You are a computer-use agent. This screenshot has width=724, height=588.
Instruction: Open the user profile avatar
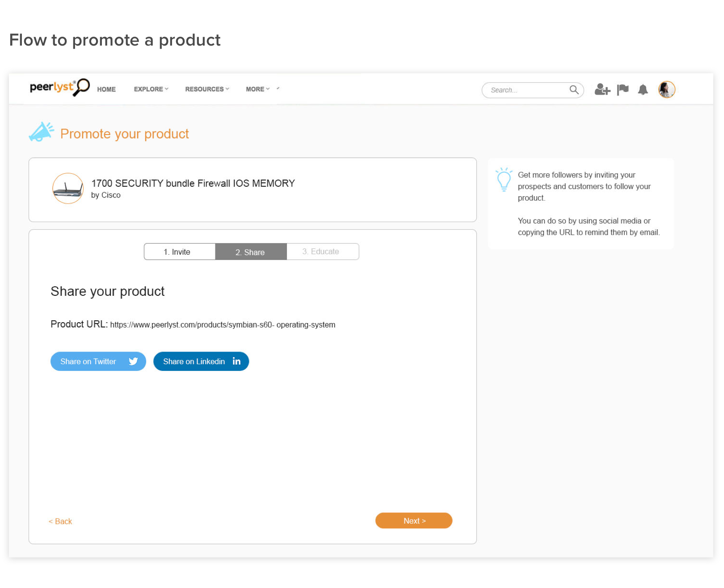[666, 90]
